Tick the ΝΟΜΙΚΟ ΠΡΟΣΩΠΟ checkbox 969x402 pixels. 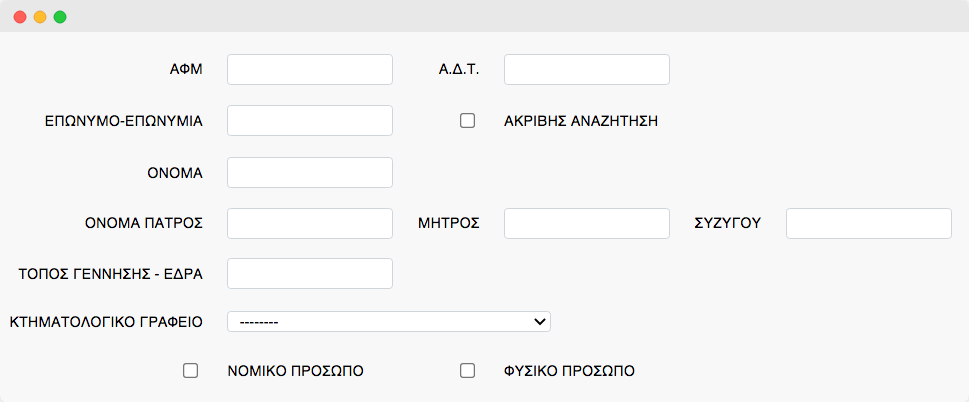click(191, 371)
